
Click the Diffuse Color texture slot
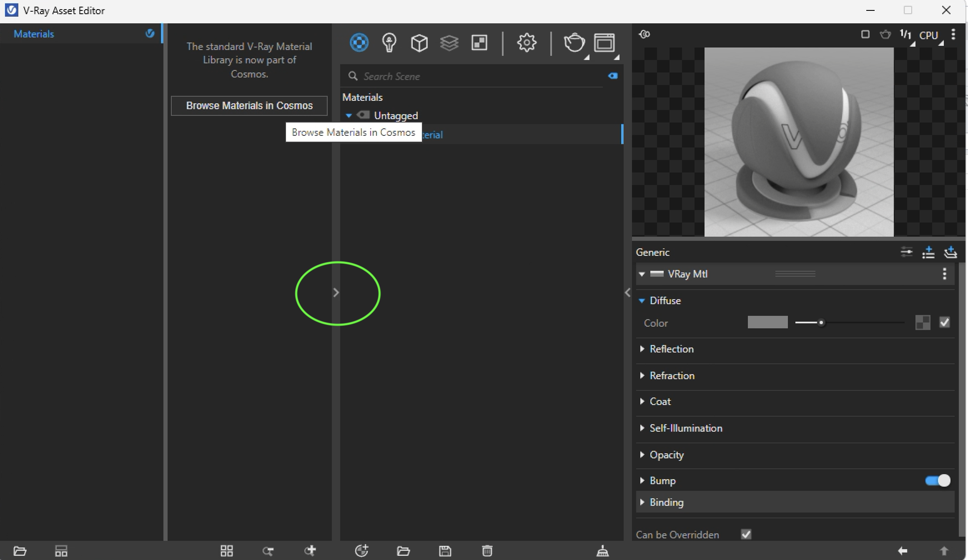pyautogui.click(x=923, y=322)
